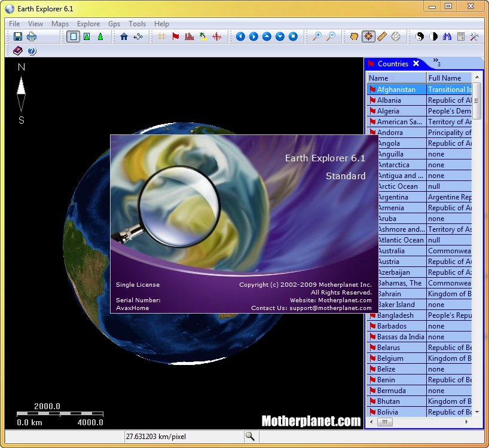Click the status bar magnifier icon

pyautogui.click(x=250, y=437)
